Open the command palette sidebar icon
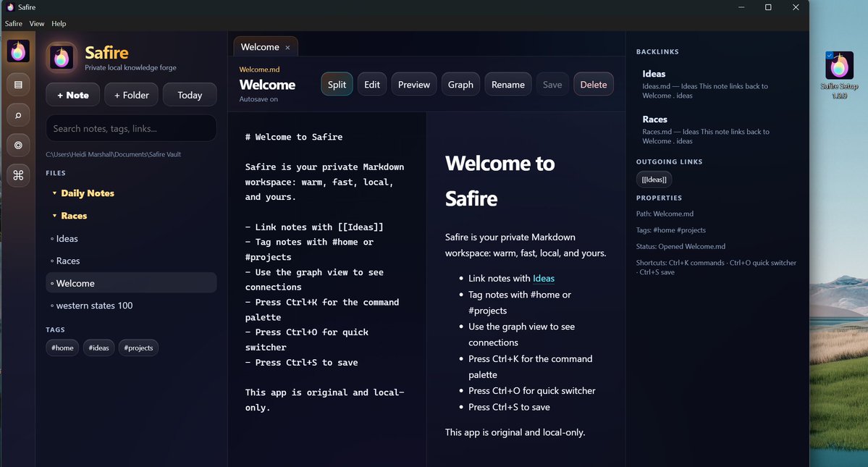The image size is (868, 467). click(x=18, y=175)
